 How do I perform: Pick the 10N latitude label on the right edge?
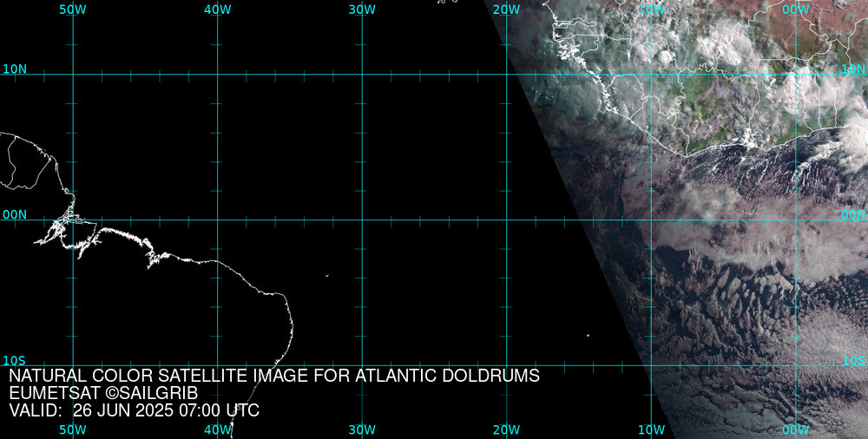coord(853,69)
